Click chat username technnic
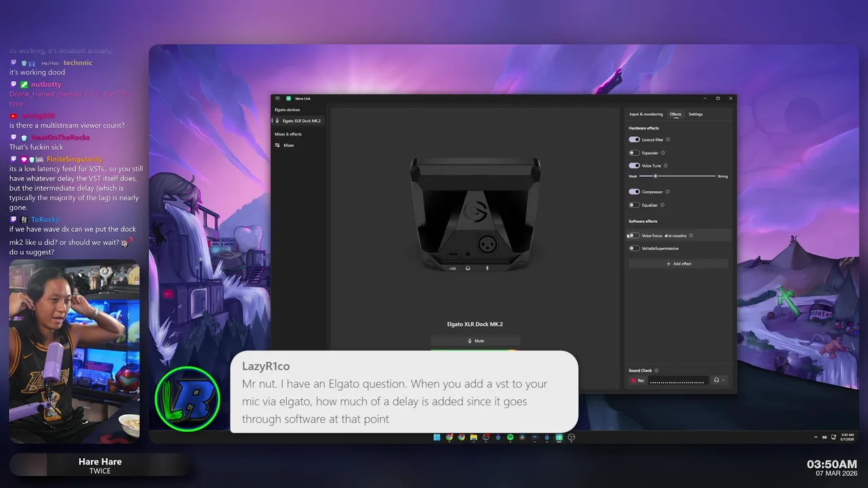This screenshot has width=868, height=488. point(78,62)
